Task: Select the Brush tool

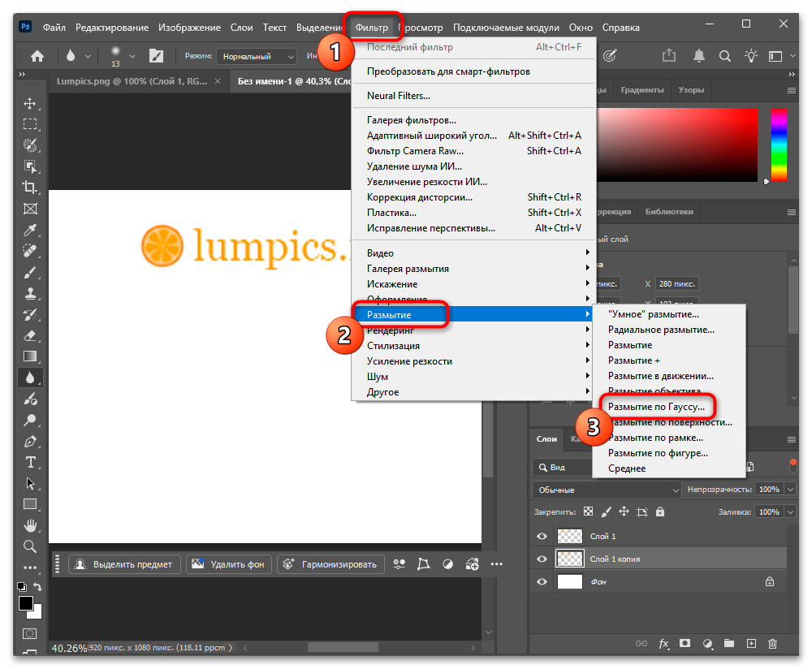Action: (30, 272)
